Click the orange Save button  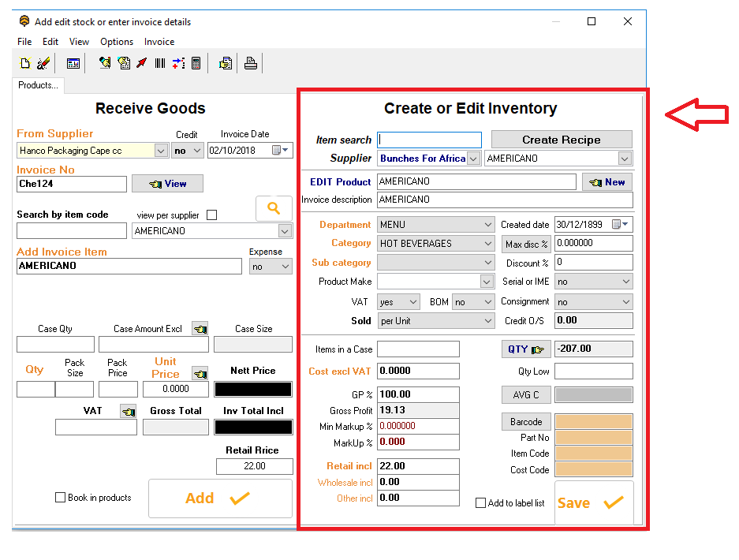594,502
